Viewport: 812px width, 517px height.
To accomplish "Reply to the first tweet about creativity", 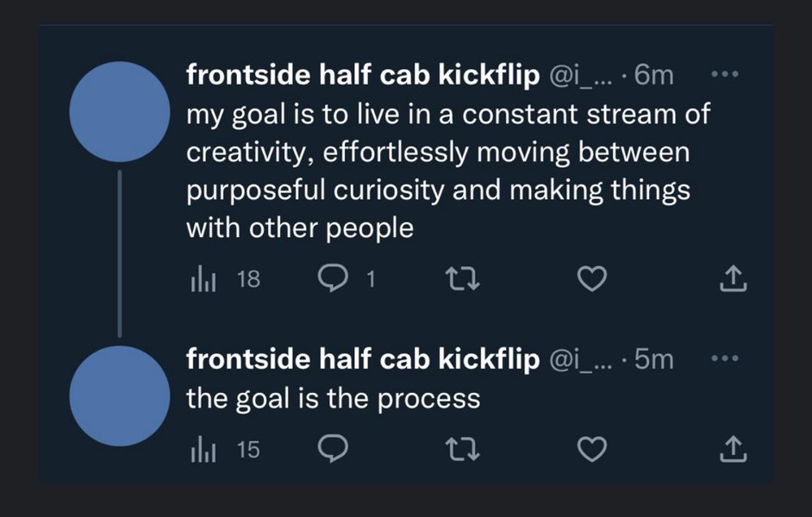I will coord(333,279).
